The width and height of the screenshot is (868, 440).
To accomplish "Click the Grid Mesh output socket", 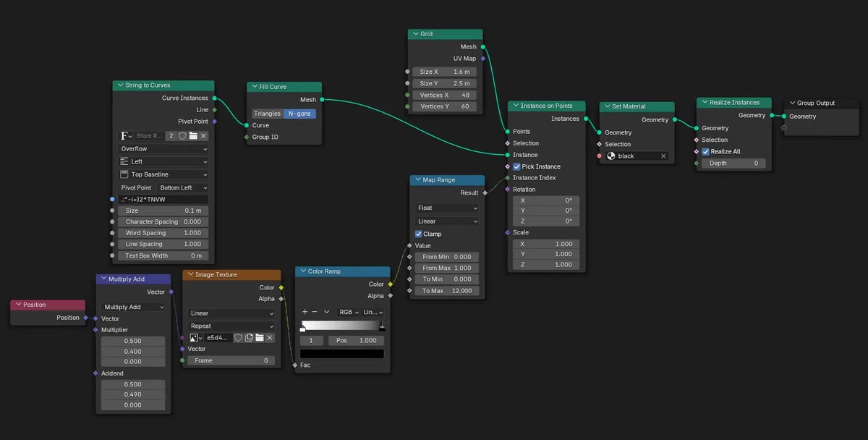I will click(482, 47).
